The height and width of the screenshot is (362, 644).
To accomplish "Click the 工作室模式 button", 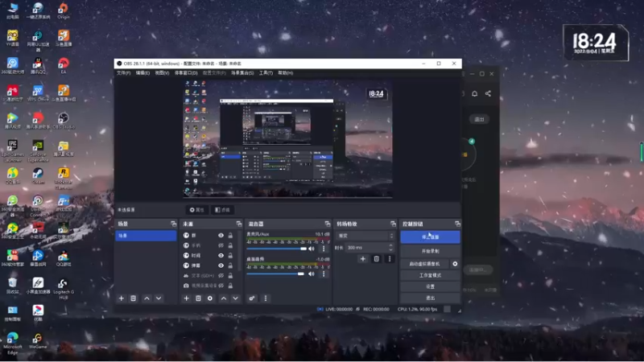I will (430, 275).
